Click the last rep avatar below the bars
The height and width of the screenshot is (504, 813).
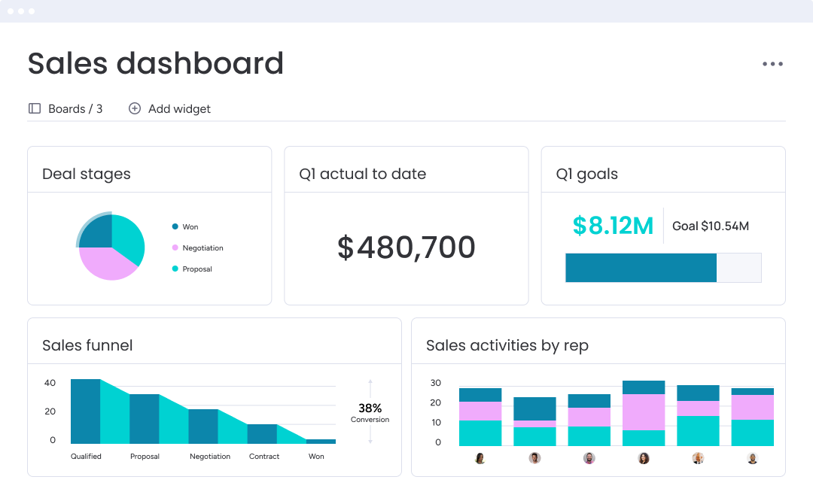click(x=752, y=457)
